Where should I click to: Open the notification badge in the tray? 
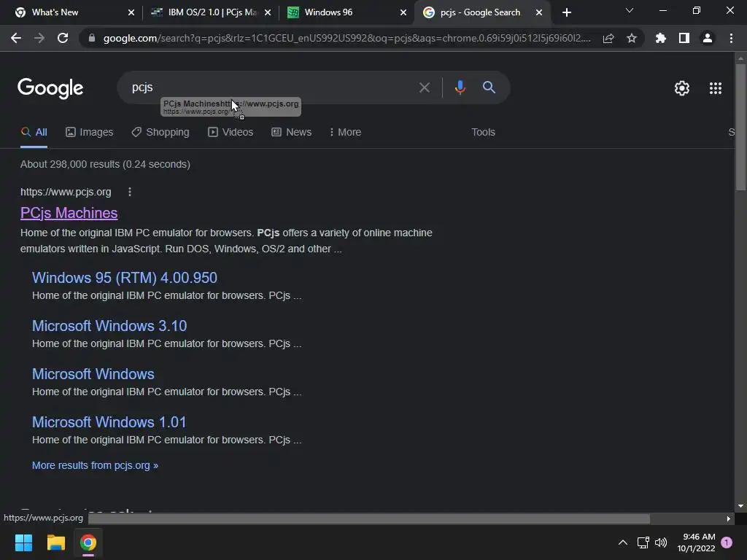point(726,542)
